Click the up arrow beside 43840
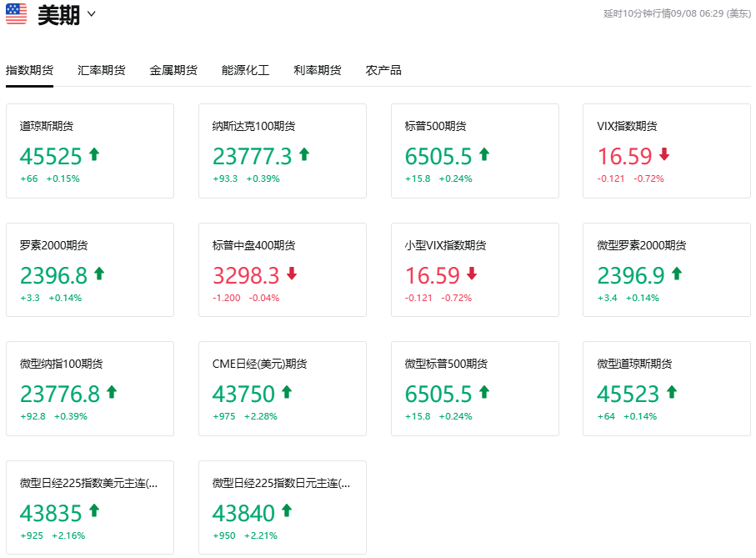Viewport: 756px width, 558px height. 287,510
